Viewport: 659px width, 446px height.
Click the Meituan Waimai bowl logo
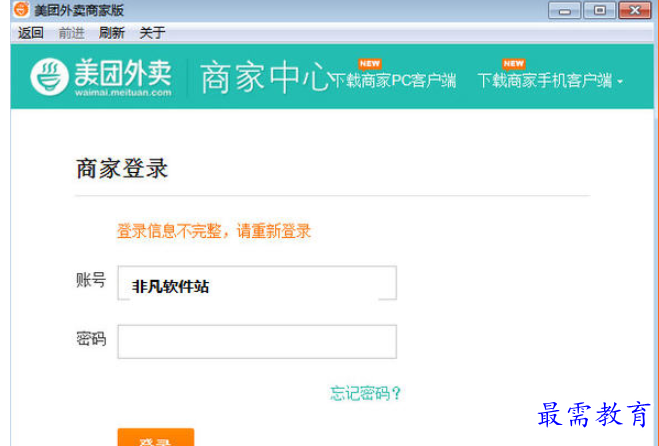tap(49, 77)
